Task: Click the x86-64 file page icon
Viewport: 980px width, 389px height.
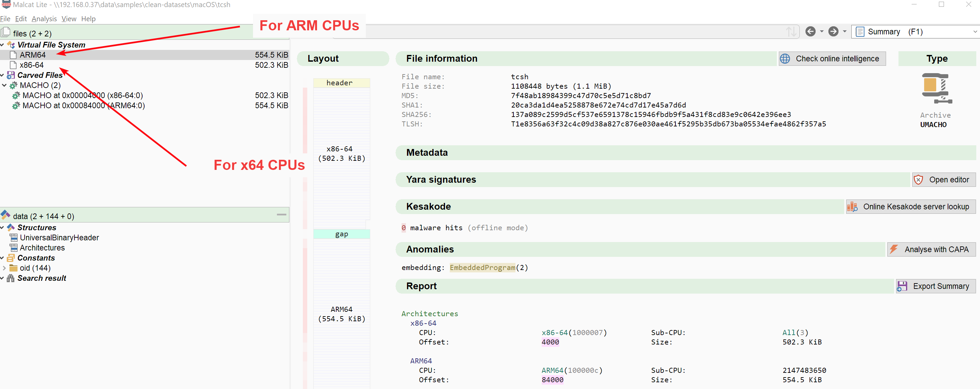Action: [13, 65]
